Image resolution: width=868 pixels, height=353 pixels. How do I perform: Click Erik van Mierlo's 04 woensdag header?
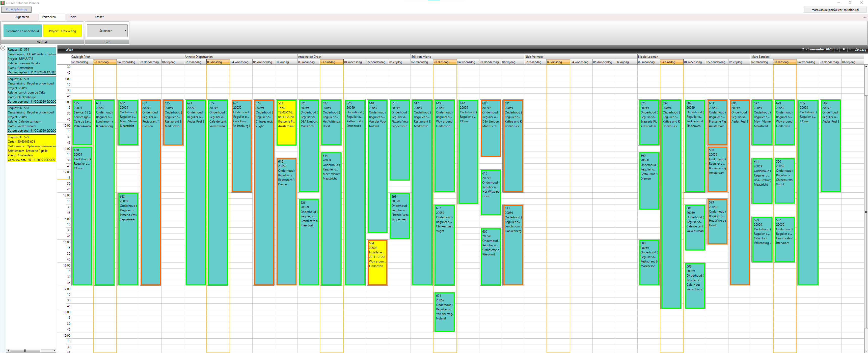(468, 62)
